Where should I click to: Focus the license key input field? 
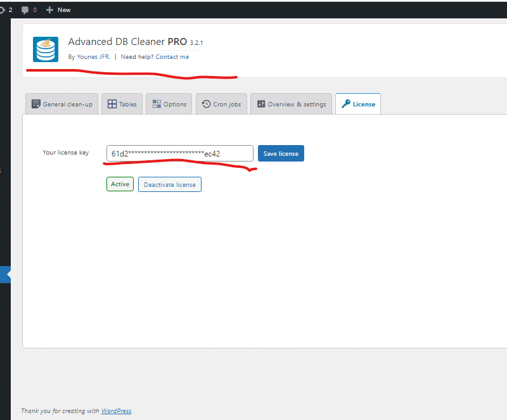[180, 153]
